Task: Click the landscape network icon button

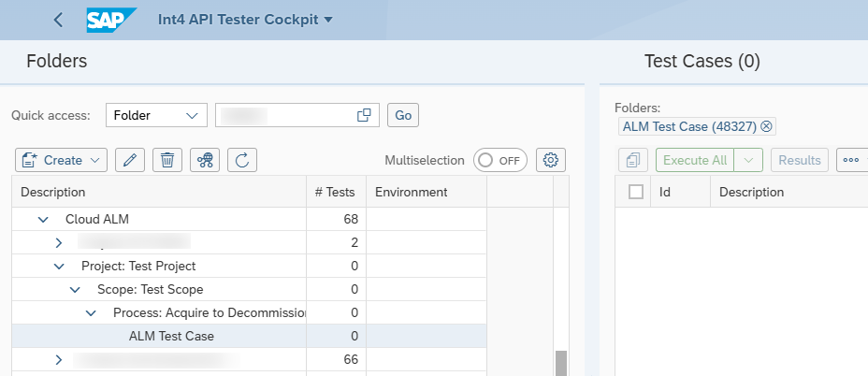Action: (x=205, y=160)
